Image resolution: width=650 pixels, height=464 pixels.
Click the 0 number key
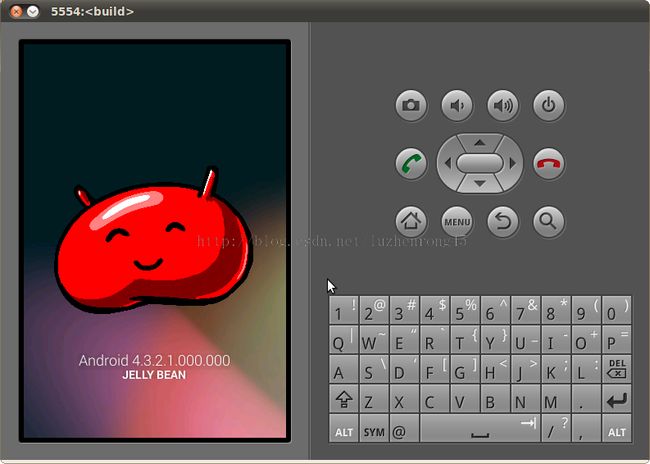tap(617, 310)
